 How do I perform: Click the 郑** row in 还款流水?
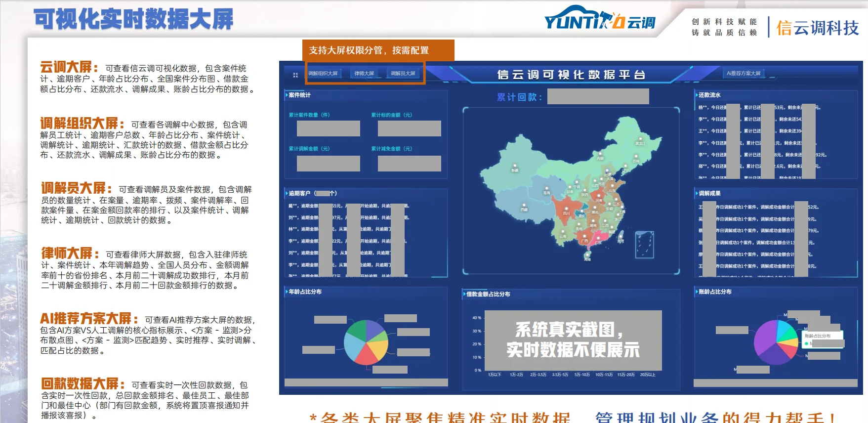759,167
